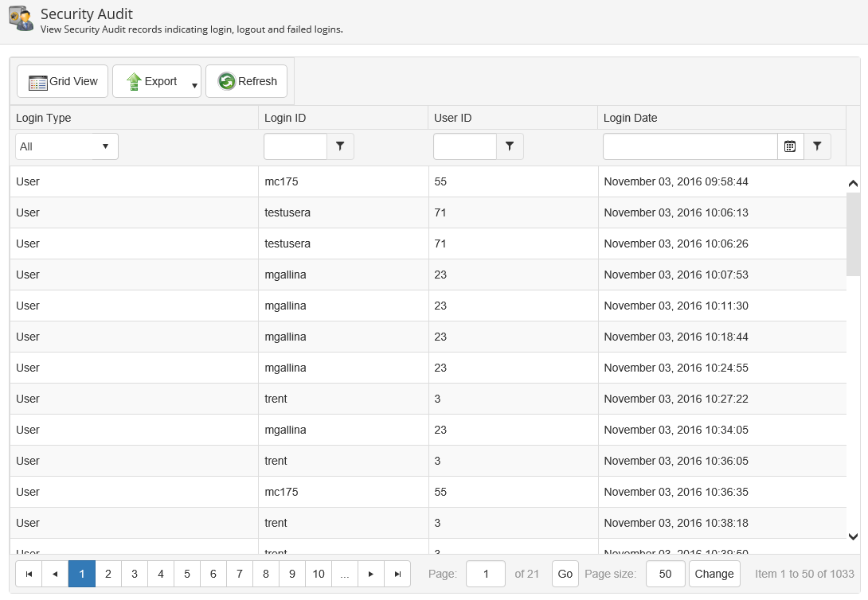Click the Login Date filter funnel icon
Image resolution: width=868 pixels, height=600 pixels.
click(x=817, y=146)
